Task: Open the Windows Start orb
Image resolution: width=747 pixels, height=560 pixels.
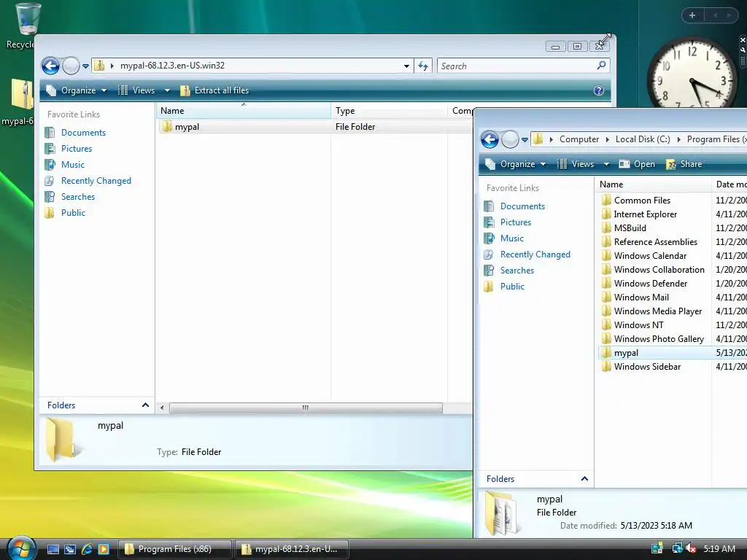Action: [x=21, y=549]
